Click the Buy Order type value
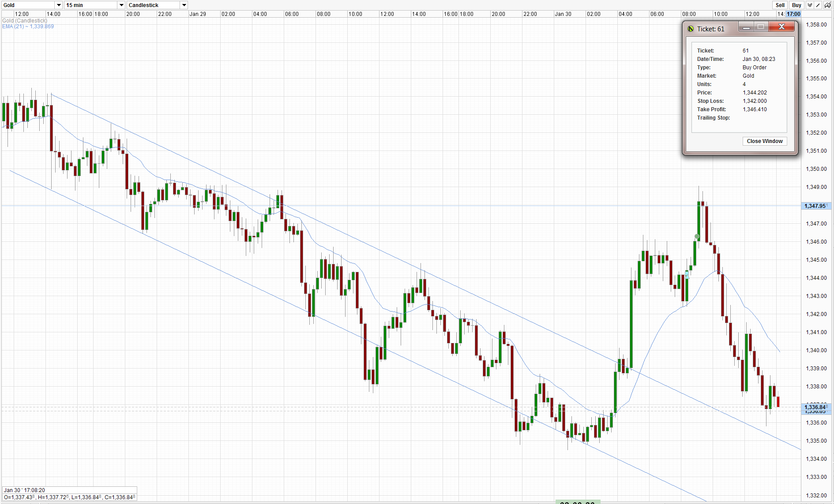 point(754,68)
